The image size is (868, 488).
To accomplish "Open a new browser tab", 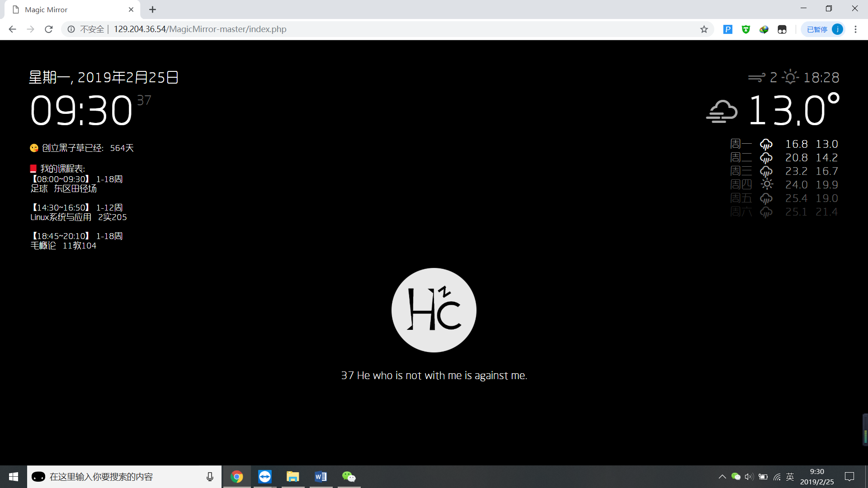I will click(x=153, y=9).
